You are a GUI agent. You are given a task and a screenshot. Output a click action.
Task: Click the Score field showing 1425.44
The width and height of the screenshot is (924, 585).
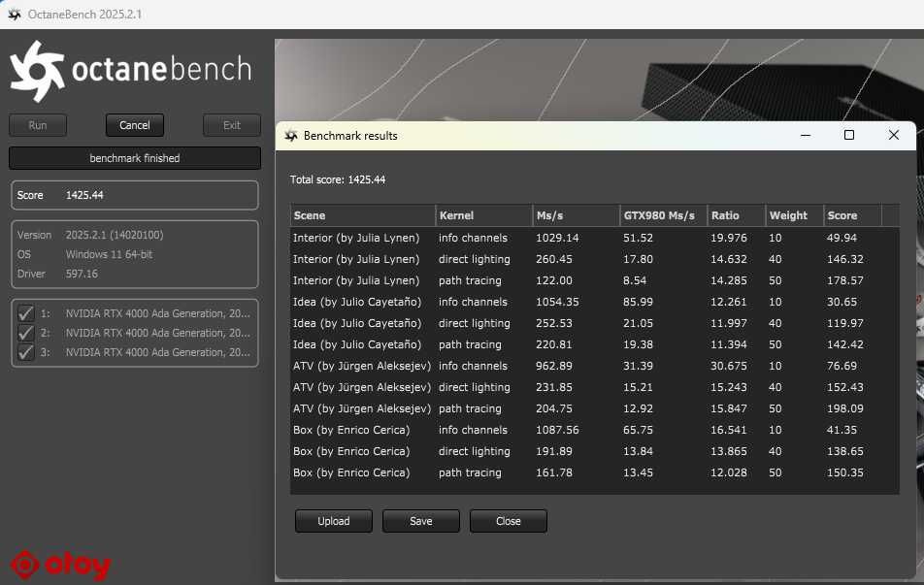[x=135, y=195]
